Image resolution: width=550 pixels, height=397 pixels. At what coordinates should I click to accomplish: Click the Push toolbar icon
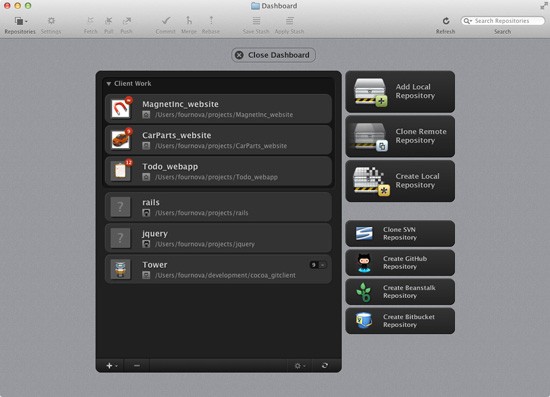tap(126, 21)
